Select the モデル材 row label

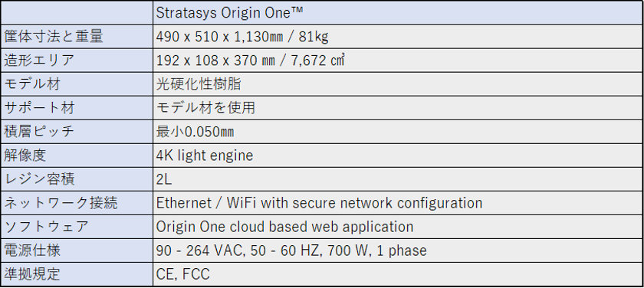click(77, 84)
